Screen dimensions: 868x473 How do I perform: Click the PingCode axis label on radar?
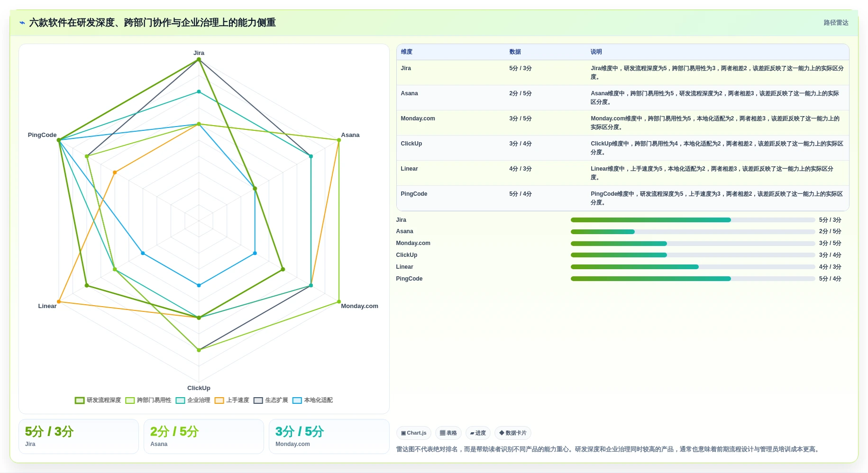click(x=42, y=135)
